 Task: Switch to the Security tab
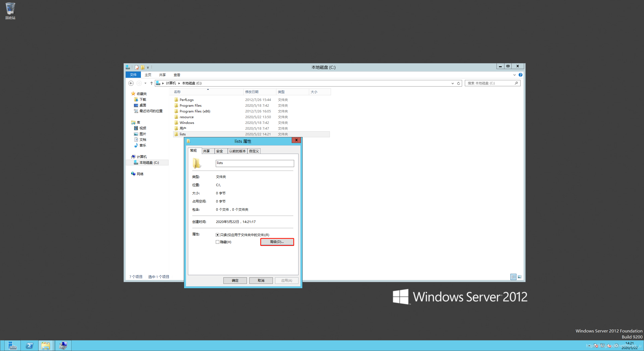click(220, 151)
